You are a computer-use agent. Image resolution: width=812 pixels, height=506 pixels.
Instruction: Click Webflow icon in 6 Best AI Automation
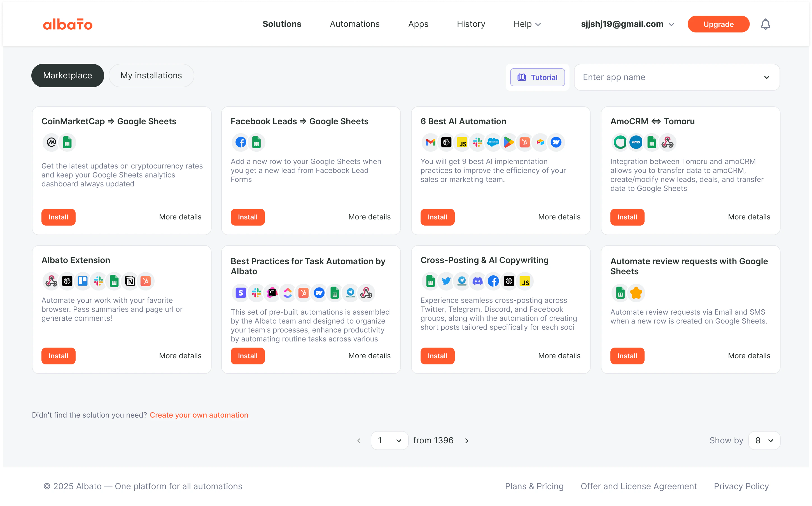(556, 142)
